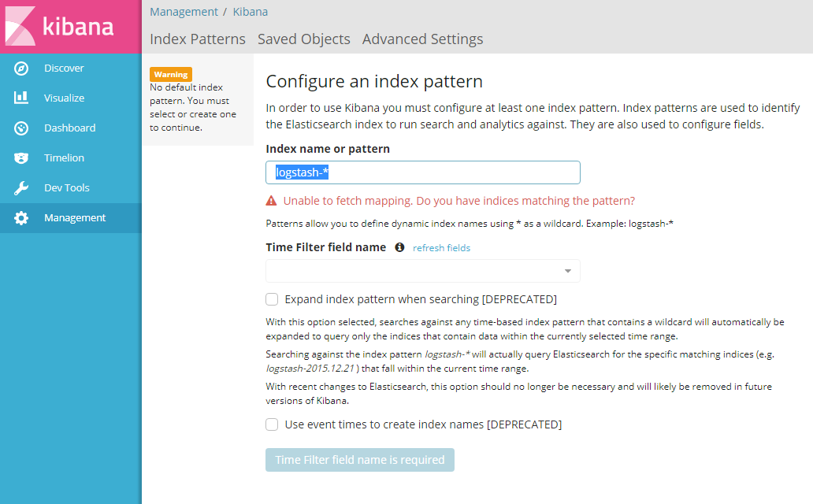The image size is (813, 504).
Task: Click the Time Filter info icon
Action: click(x=399, y=247)
